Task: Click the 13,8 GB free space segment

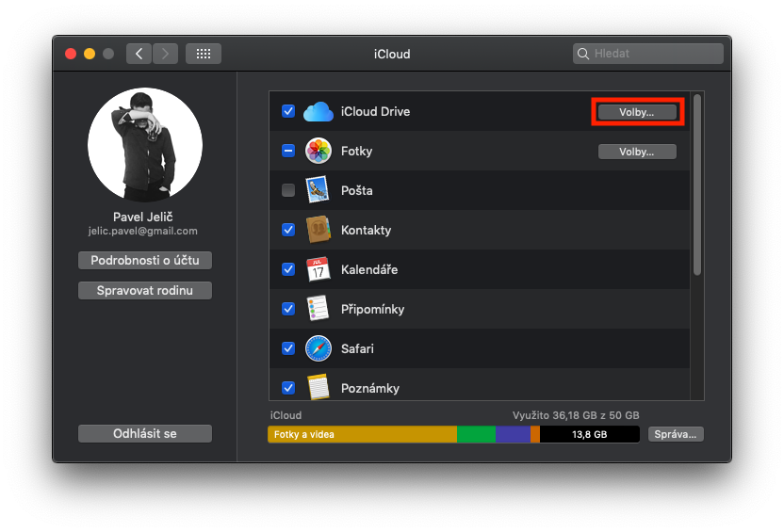Action: [x=590, y=434]
